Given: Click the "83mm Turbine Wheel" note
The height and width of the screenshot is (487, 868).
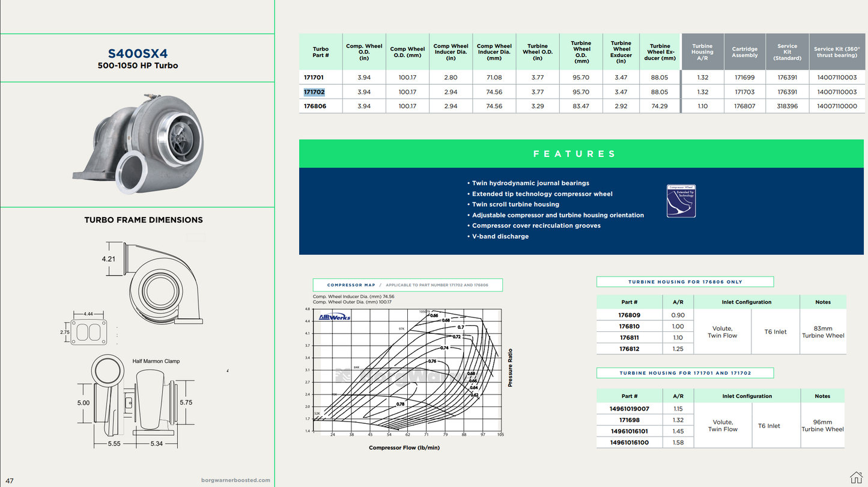Looking at the screenshot, I should [x=823, y=332].
